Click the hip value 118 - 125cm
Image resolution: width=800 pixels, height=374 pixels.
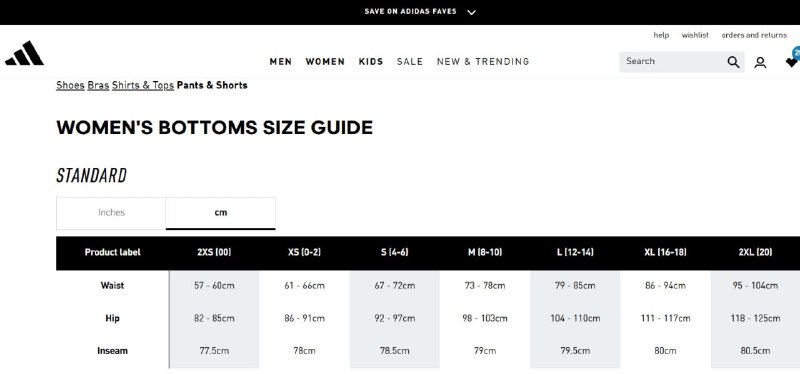(x=755, y=318)
